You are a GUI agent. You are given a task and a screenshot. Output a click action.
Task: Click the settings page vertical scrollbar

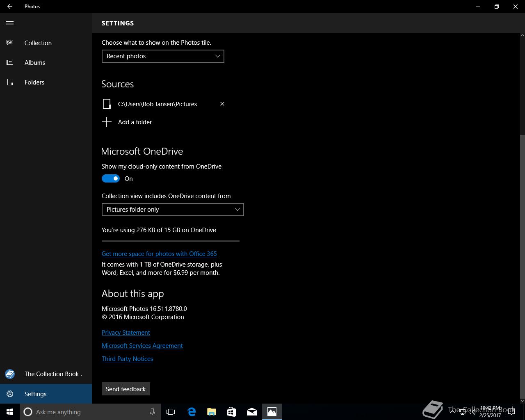(522, 267)
